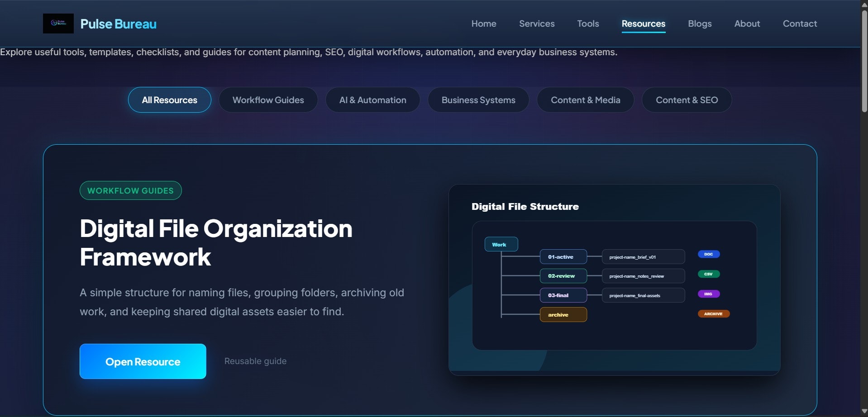
Task: Show Business Systems resources
Action: pos(478,100)
